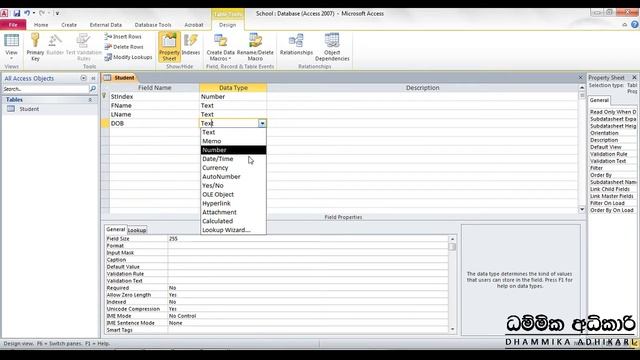
Task: Open the Acrobat tab
Action: pos(194,25)
